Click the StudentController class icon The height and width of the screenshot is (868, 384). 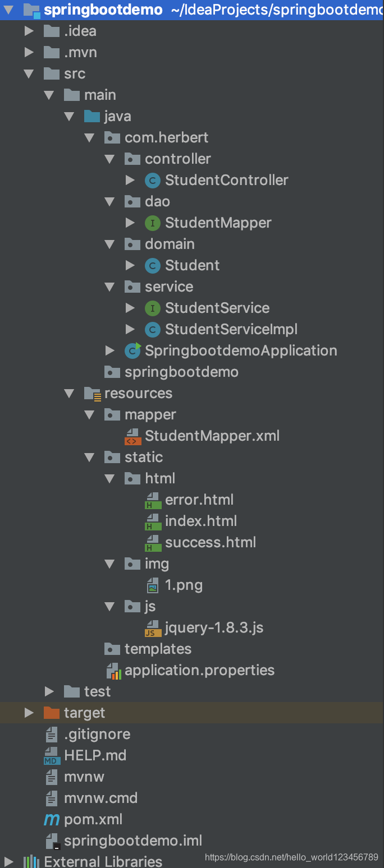pyautogui.click(x=152, y=180)
